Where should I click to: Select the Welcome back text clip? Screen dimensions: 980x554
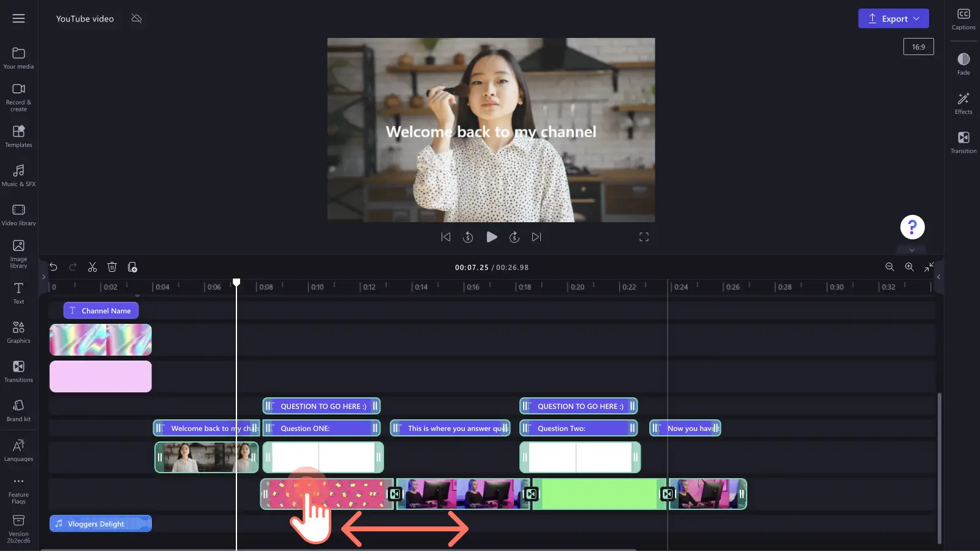[x=206, y=428]
